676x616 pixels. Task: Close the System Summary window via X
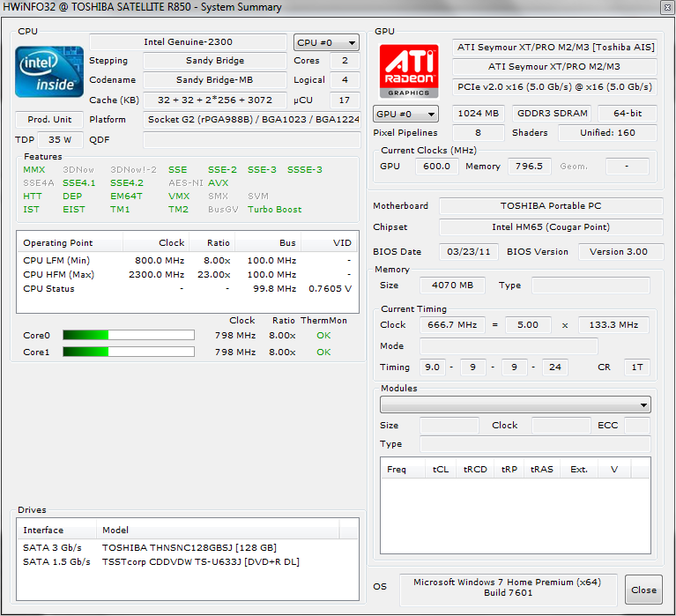pyautogui.click(x=666, y=8)
